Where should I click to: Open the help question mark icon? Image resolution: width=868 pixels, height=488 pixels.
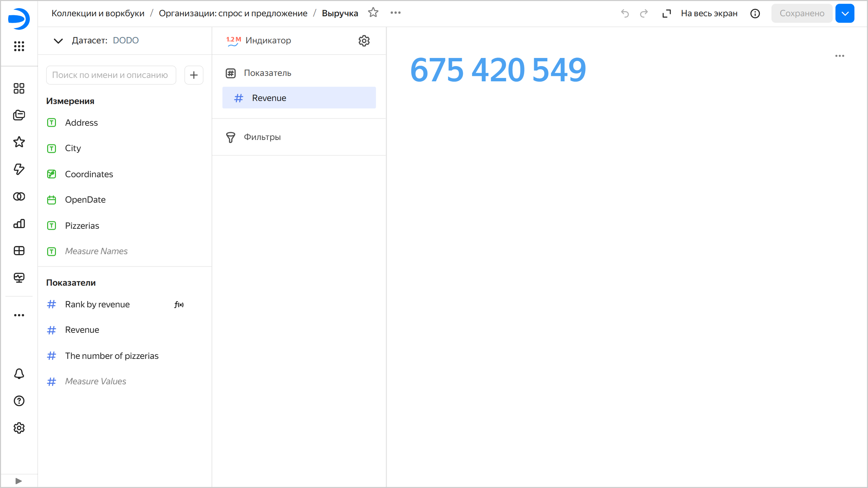click(x=19, y=401)
